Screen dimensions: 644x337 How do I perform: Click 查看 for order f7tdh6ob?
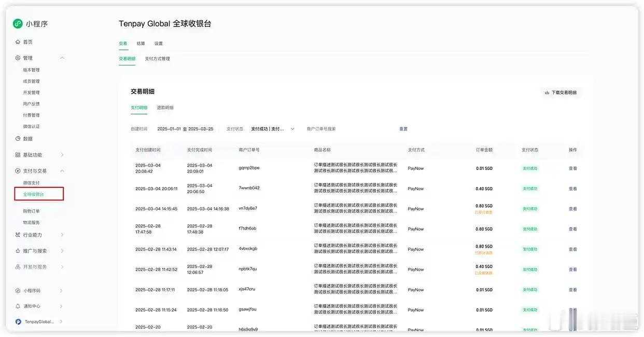point(573,229)
